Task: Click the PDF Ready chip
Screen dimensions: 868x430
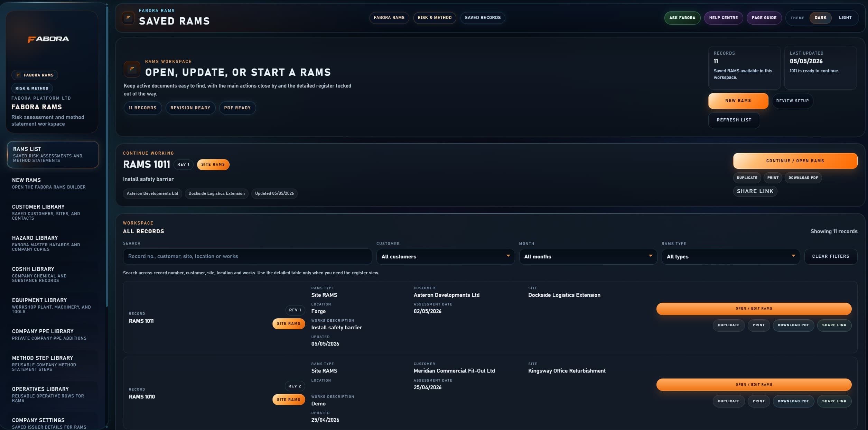Action: (x=237, y=108)
